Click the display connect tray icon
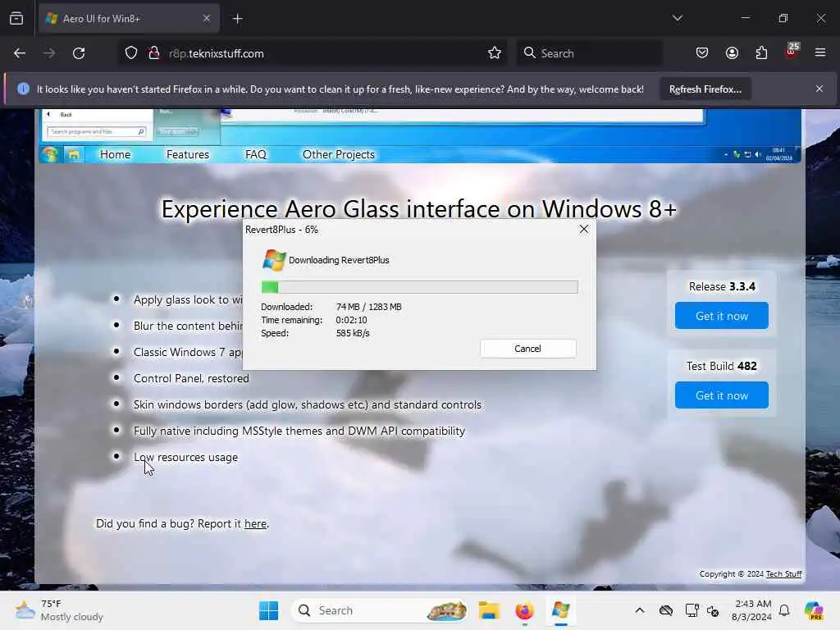 pos(692,610)
